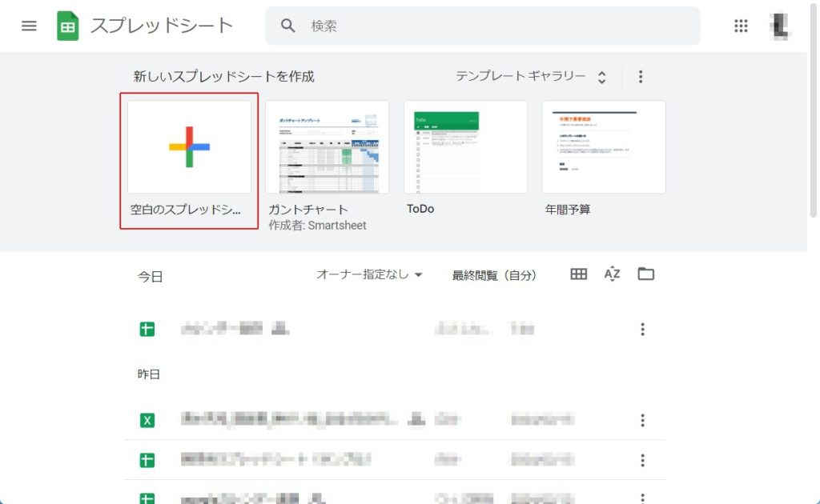The height and width of the screenshot is (504, 820).
Task: Switch to grid view layout
Action: tap(578, 274)
